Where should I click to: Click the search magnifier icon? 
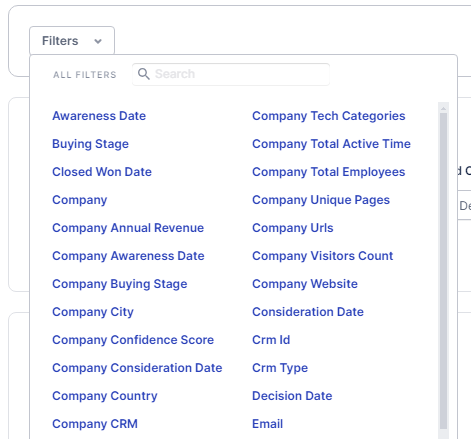pos(144,74)
